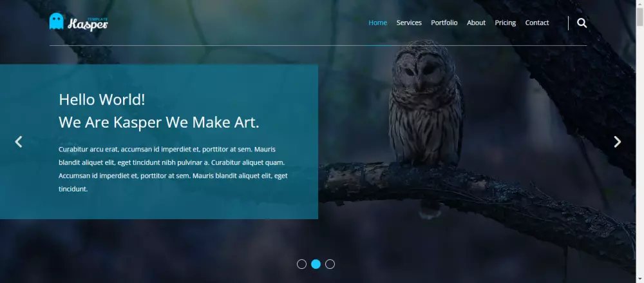Go to the previous slide with the left arrow
Viewport: 644px width, 283px height.
19,142
